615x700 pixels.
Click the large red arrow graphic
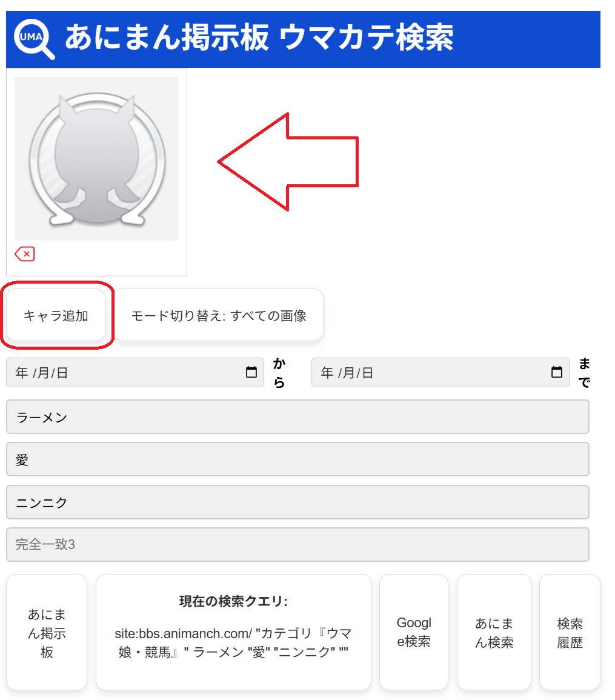[288, 162]
